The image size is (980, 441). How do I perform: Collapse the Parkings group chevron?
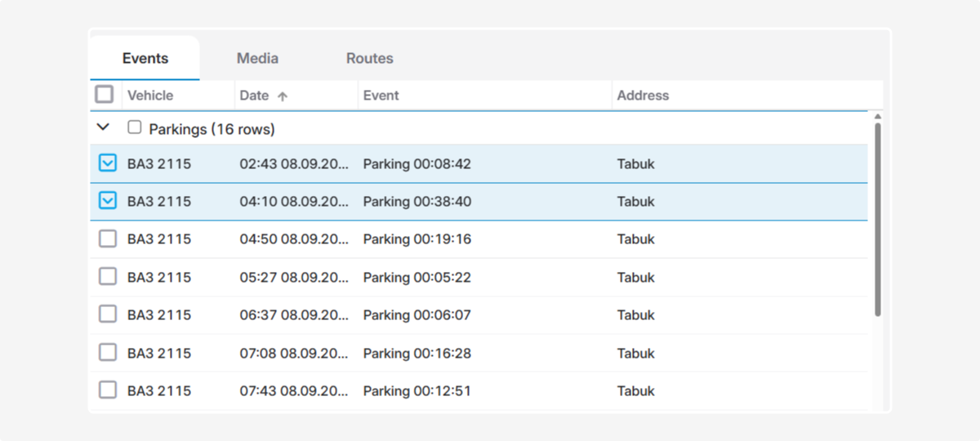point(103,127)
